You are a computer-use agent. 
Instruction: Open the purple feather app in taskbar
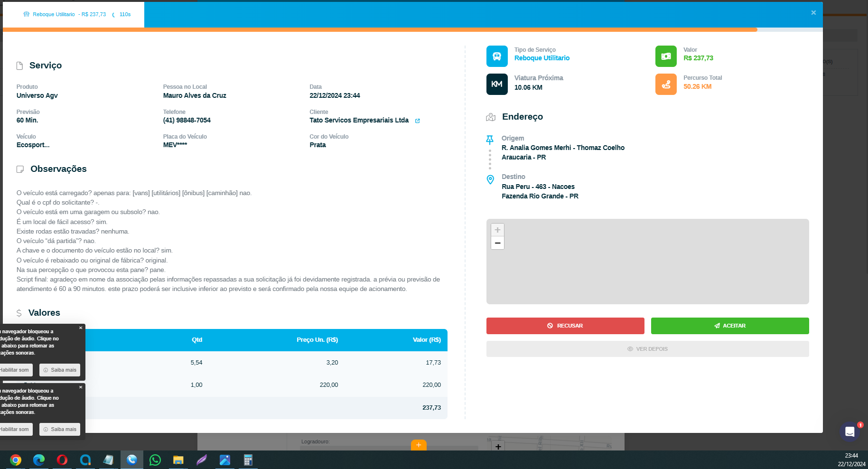(x=202, y=460)
